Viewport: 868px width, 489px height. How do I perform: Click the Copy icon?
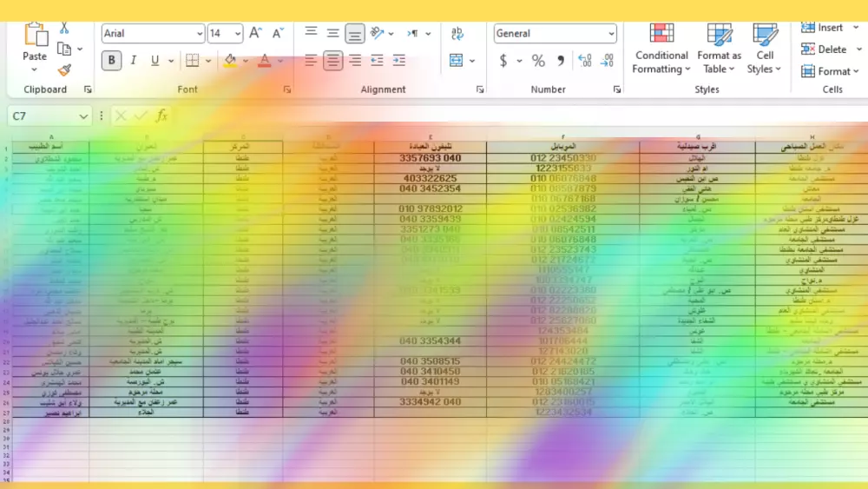coord(64,50)
